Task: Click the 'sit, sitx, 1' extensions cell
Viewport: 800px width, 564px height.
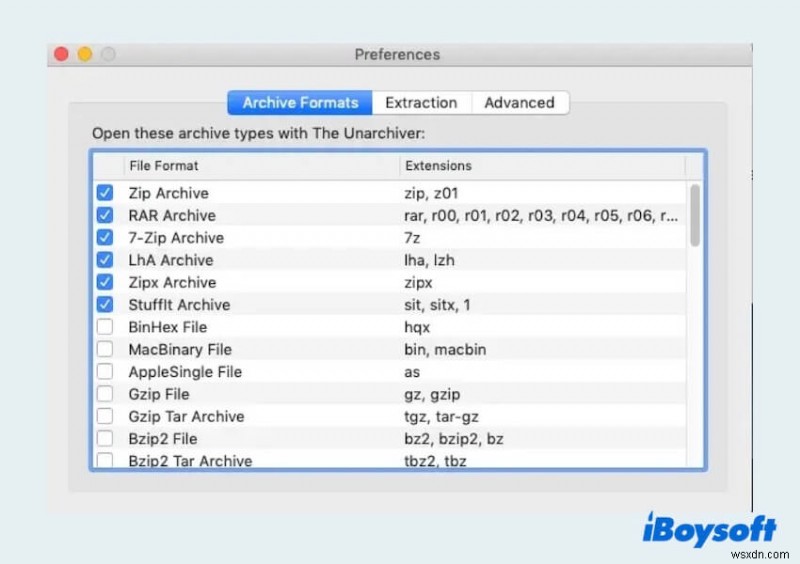Action: (437, 305)
